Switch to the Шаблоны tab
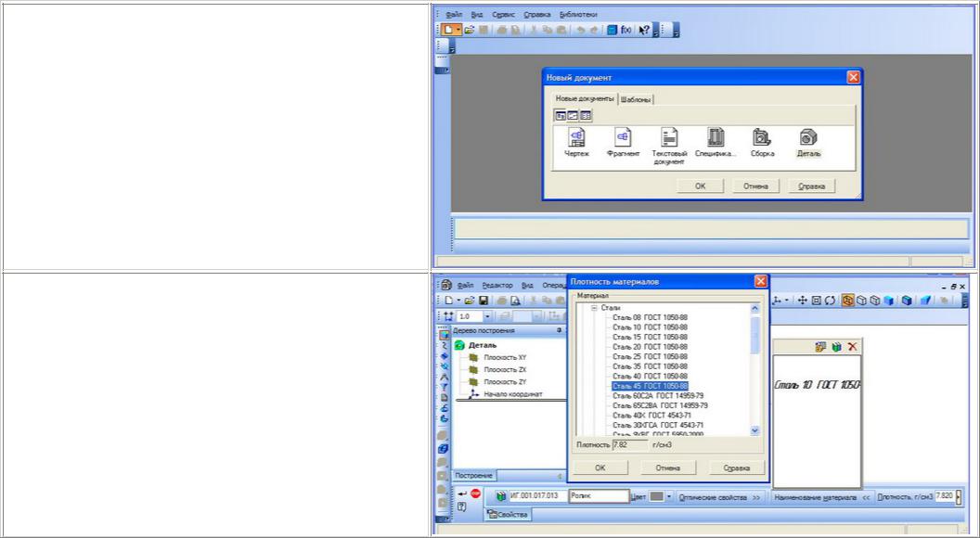The width and height of the screenshot is (980, 538). (637, 99)
